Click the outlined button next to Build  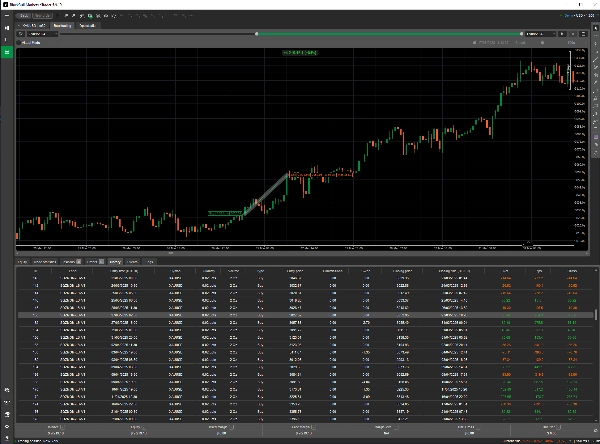pyautogui.click(x=42, y=16)
